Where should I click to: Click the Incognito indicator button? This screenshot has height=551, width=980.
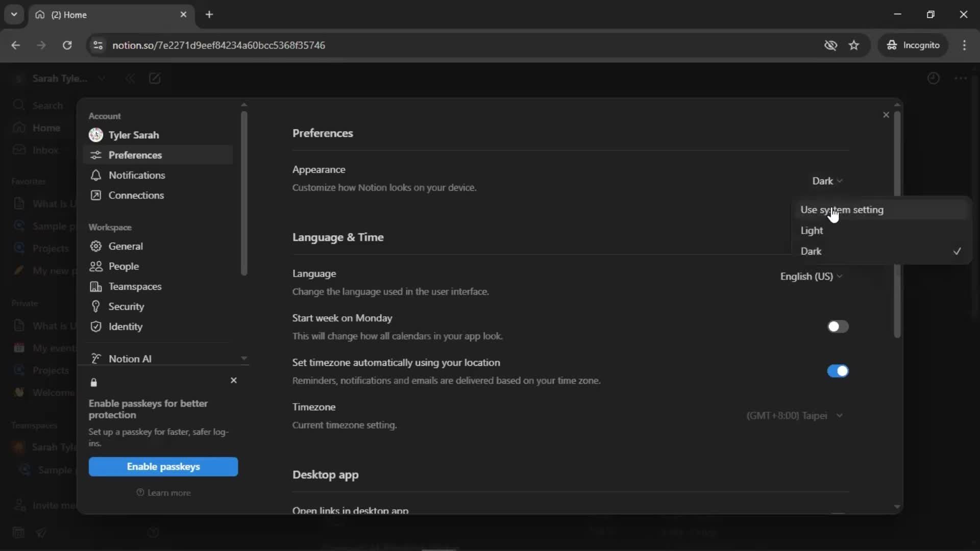(x=913, y=45)
